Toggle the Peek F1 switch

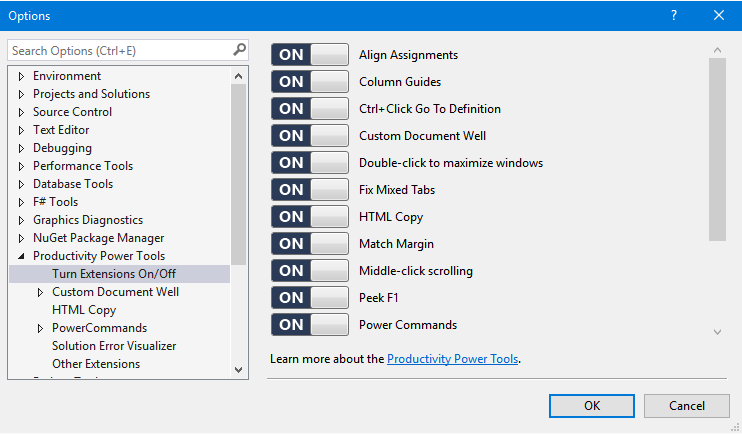coord(310,297)
